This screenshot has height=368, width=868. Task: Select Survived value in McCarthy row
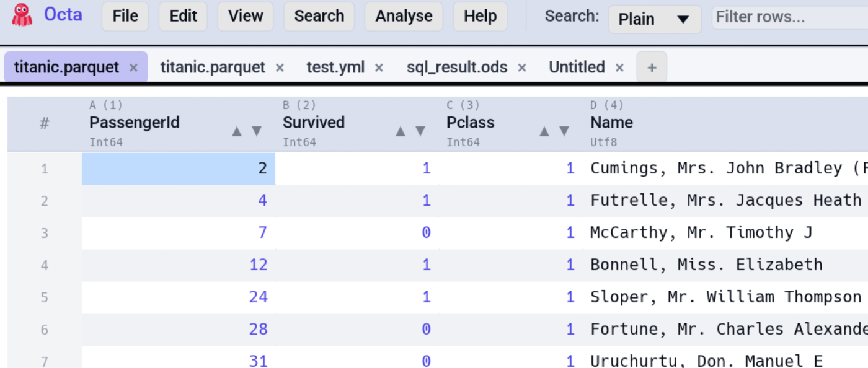357,233
